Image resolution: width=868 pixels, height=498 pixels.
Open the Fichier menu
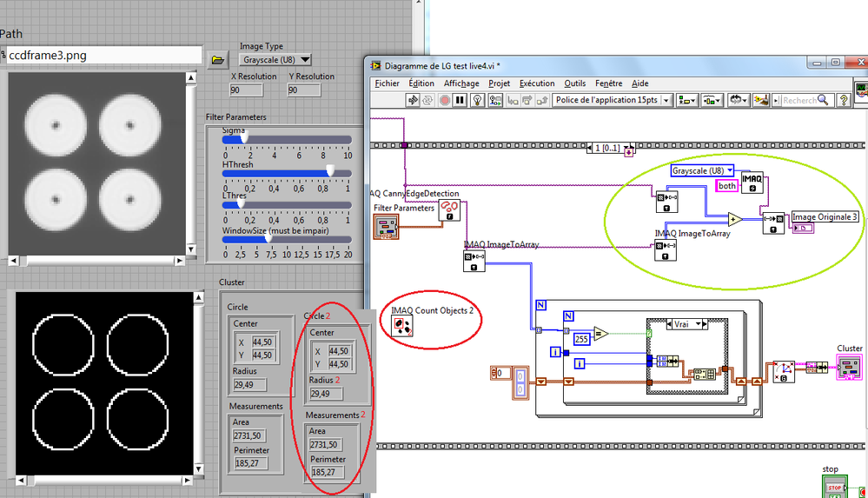pyautogui.click(x=387, y=83)
